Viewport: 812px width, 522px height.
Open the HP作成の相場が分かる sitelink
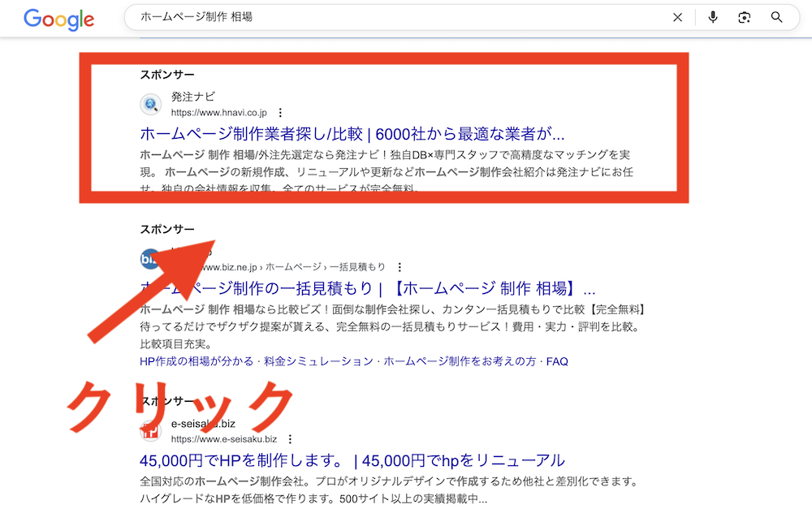coord(197,361)
